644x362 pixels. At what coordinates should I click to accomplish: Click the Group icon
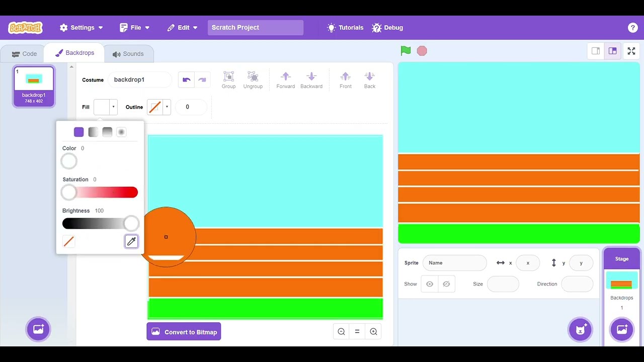[228, 80]
